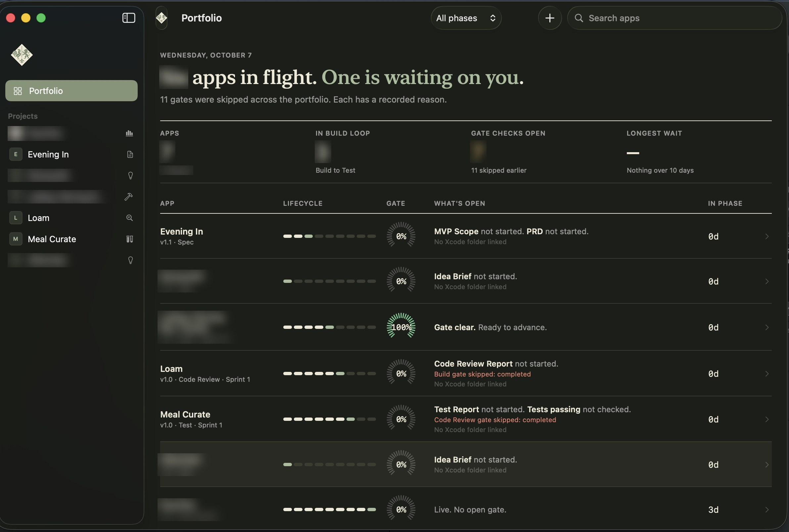This screenshot has height=532, width=789.
Task: Click the Evening In app name in table
Action: coord(182,231)
